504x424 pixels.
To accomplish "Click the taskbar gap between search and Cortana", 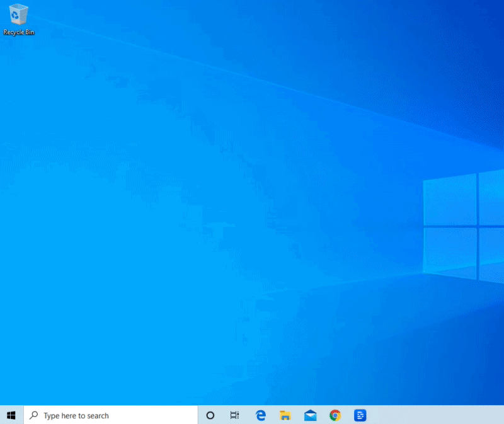I will coord(200,415).
